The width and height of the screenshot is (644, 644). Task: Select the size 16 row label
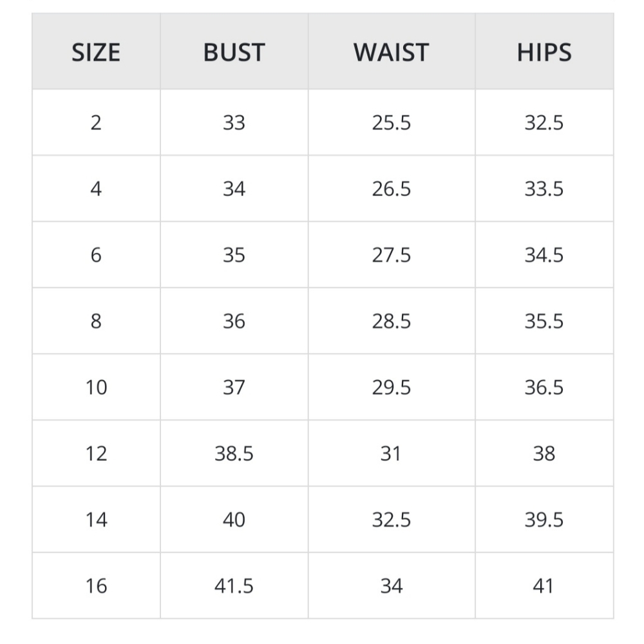coord(96,586)
